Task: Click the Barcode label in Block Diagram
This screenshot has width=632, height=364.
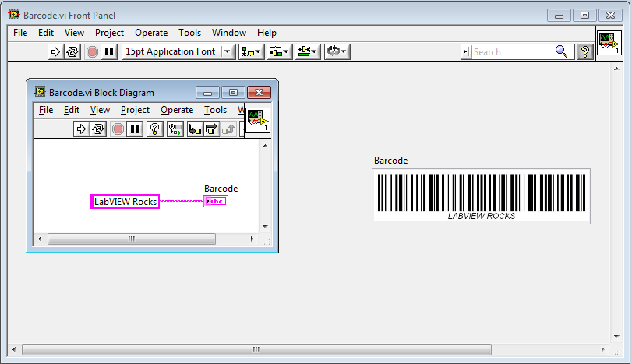Action: (221, 189)
